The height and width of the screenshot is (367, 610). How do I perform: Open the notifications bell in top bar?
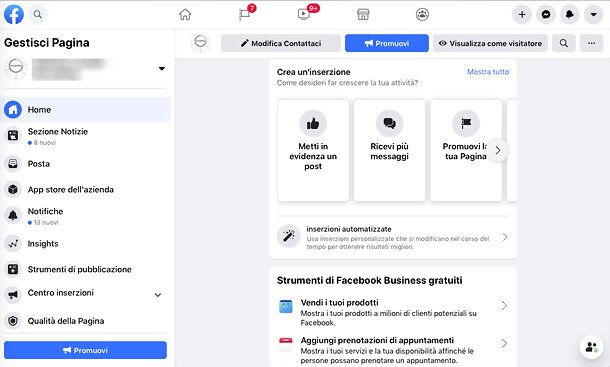[x=570, y=14]
